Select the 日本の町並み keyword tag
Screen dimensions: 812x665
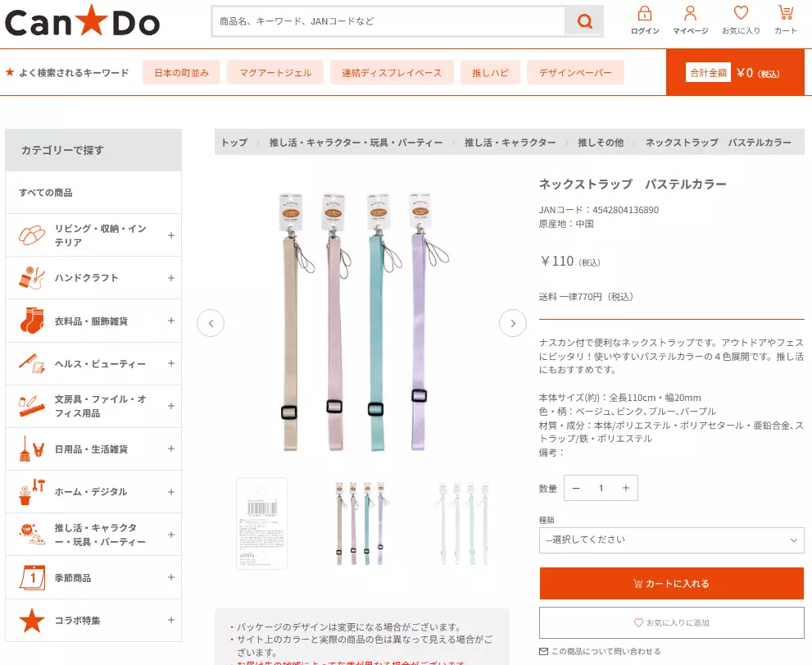pyautogui.click(x=181, y=73)
